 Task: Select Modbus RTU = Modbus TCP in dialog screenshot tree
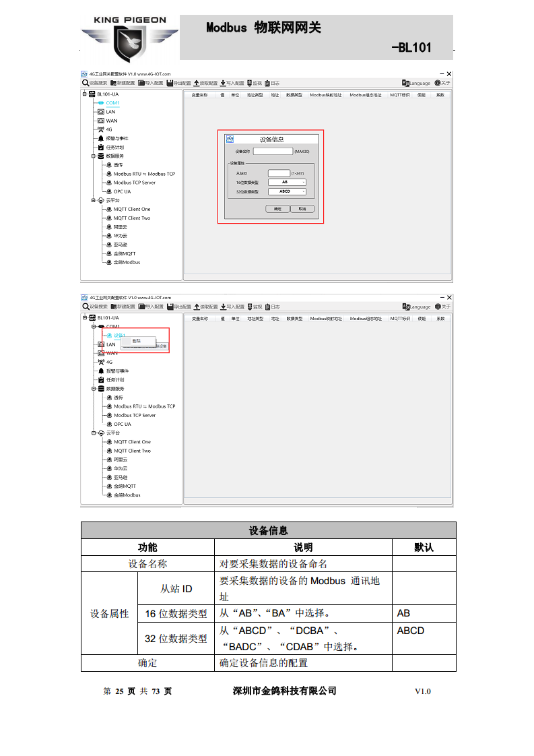tap(145, 174)
